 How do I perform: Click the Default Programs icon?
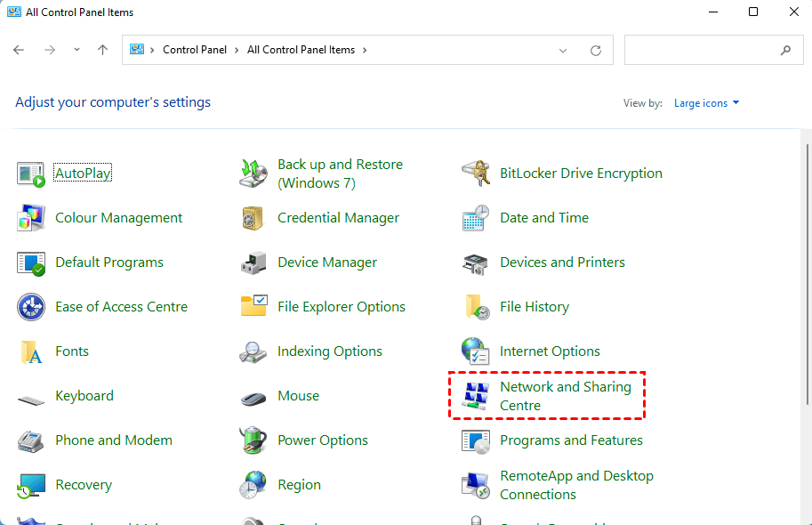coord(30,262)
